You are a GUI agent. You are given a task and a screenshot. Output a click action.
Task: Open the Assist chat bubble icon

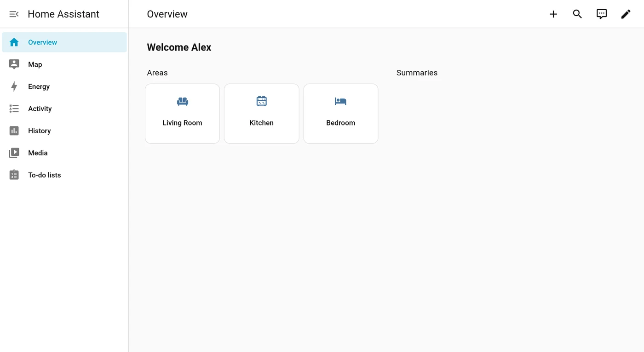[602, 14]
